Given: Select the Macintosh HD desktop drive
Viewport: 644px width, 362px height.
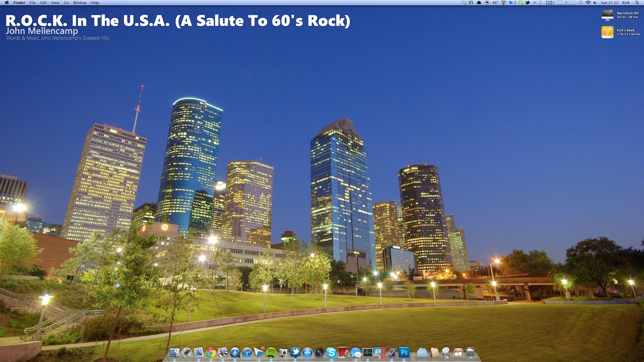Looking at the screenshot, I should [x=620, y=15].
